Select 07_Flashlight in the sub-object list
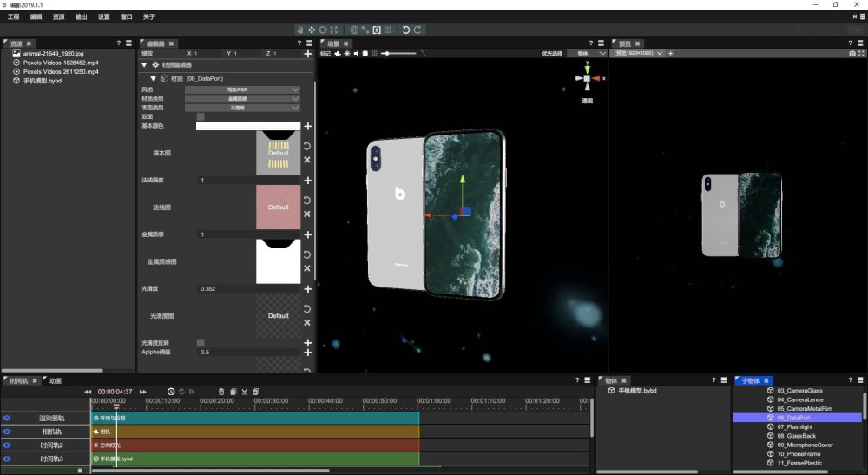The width and height of the screenshot is (868, 475). (x=794, y=426)
